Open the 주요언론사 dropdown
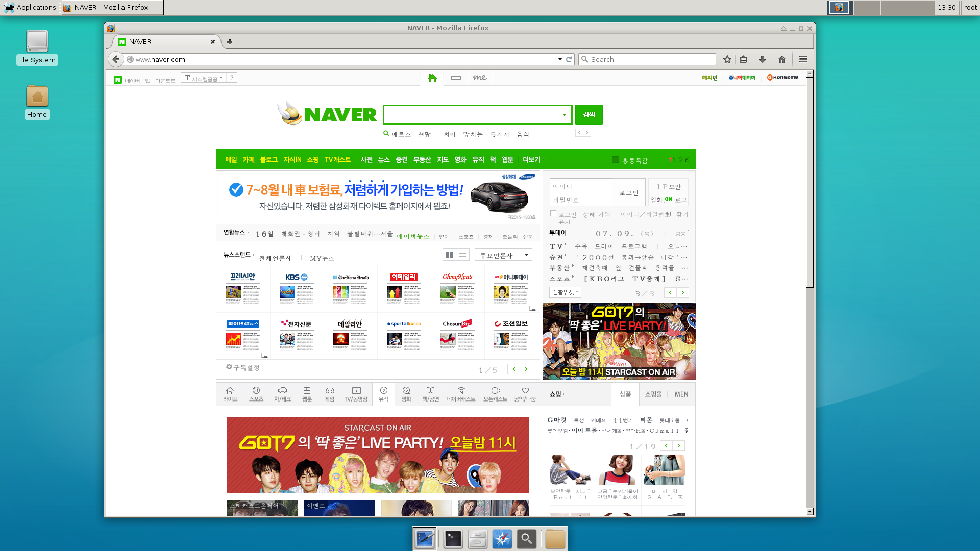The image size is (980, 551). [504, 255]
